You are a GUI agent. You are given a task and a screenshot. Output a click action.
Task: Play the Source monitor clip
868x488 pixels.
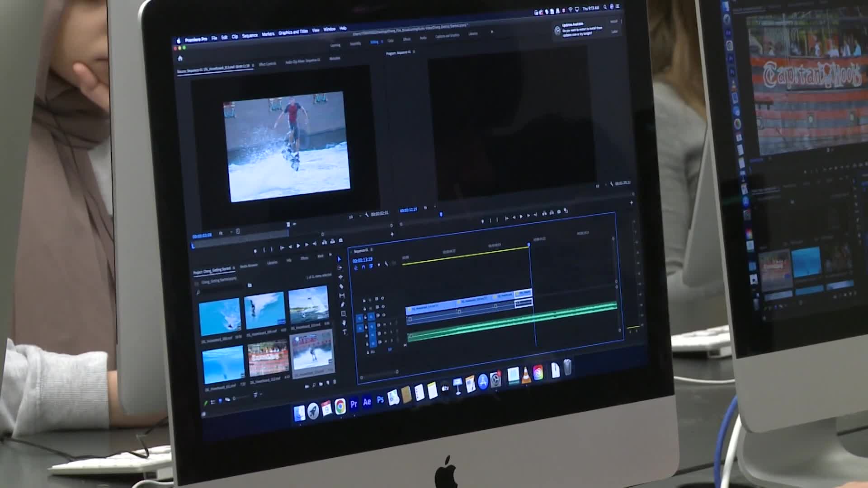(298, 246)
